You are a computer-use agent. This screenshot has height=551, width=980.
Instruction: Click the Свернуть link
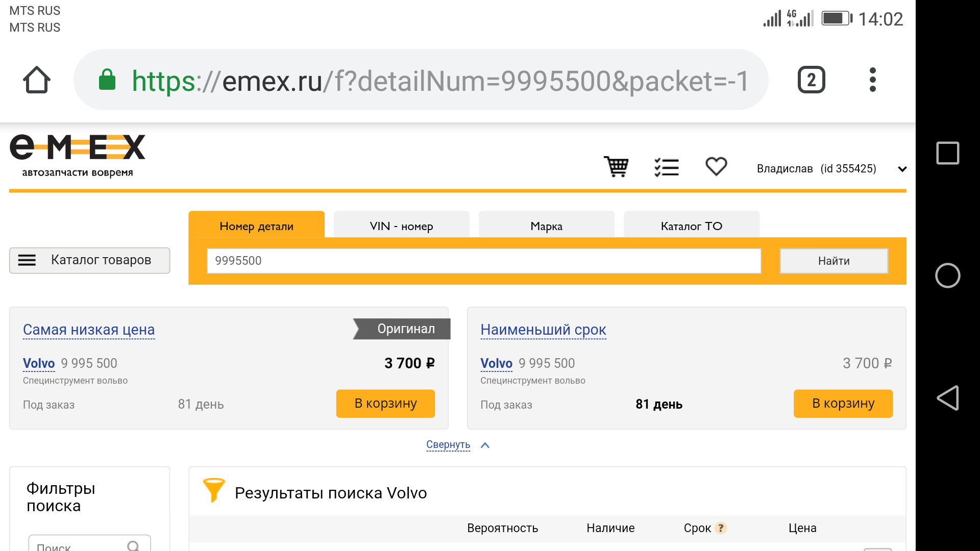pyautogui.click(x=448, y=444)
